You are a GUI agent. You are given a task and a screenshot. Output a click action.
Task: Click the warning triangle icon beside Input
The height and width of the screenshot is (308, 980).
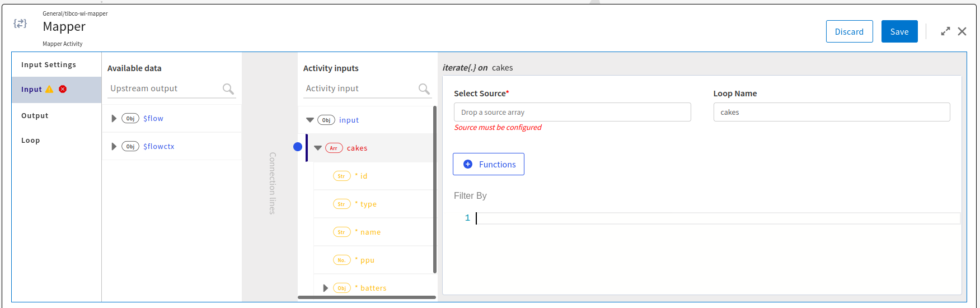(x=49, y=89)
